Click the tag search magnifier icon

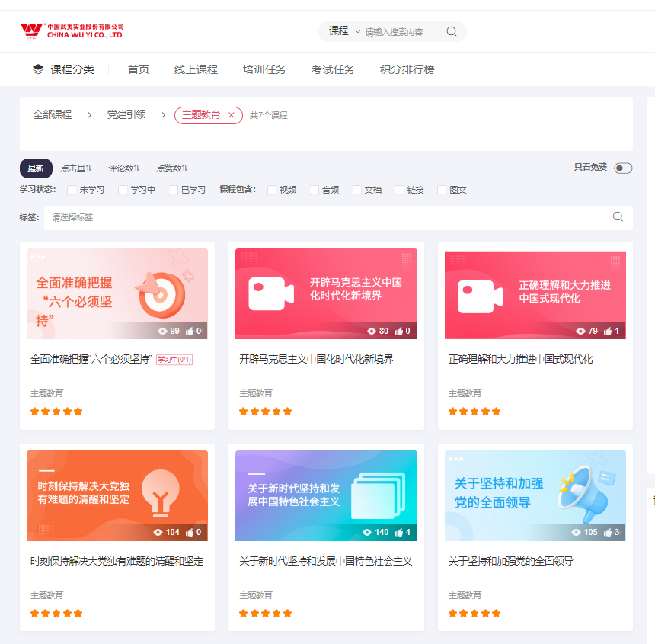tap(618, 217)
